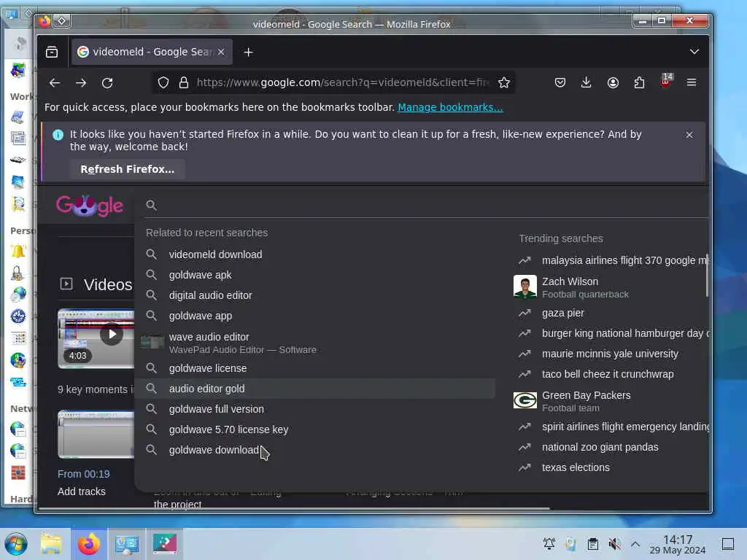Click the show desktop button in tray

coord(727,544)
